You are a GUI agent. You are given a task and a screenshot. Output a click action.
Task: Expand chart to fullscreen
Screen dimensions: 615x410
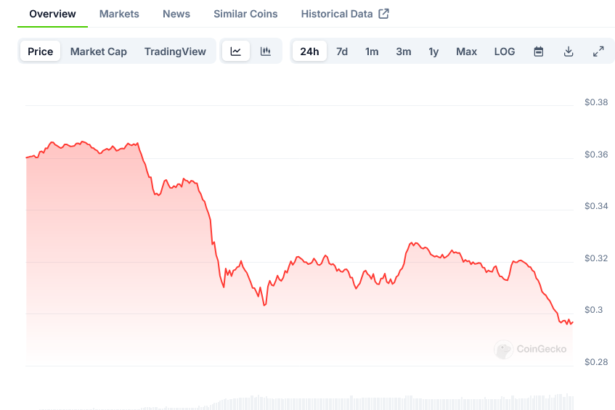pos(598,52)
